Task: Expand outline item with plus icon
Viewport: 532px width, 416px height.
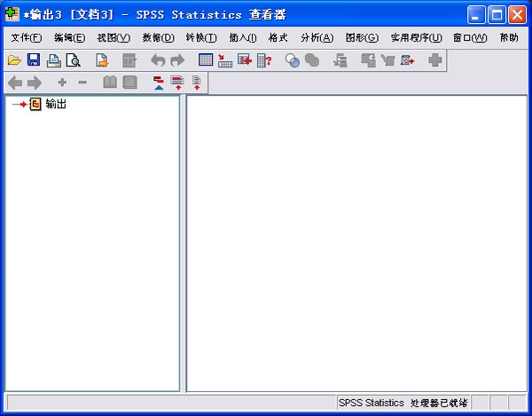Action: pos(62,82)
